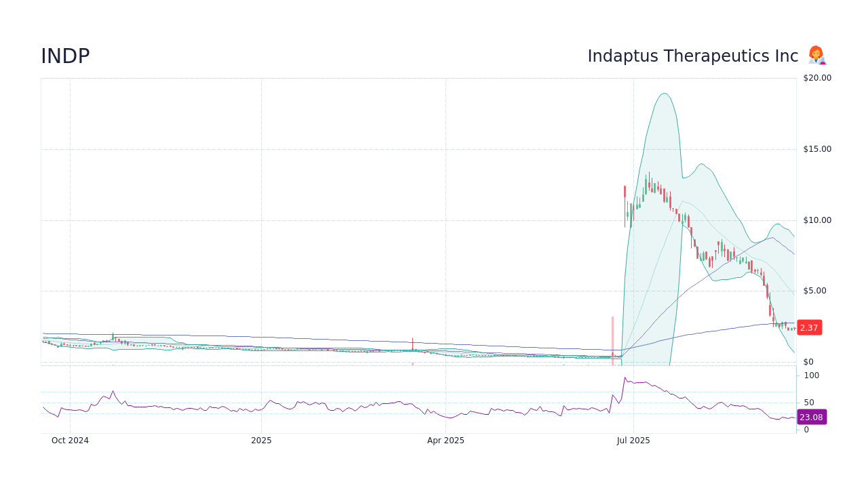Click the red volume spike near Jul 2025
The width and height of the screenshot is (868, 488).
(614, 339)
